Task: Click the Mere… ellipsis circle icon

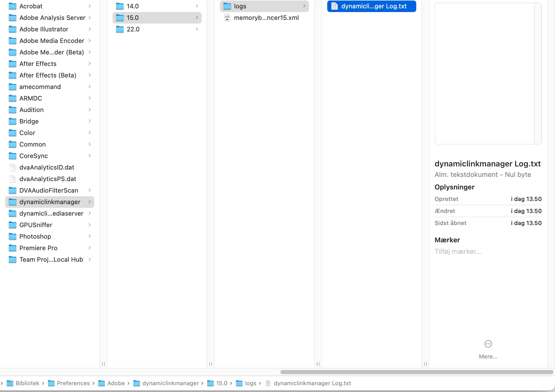Action: [488, 344]
